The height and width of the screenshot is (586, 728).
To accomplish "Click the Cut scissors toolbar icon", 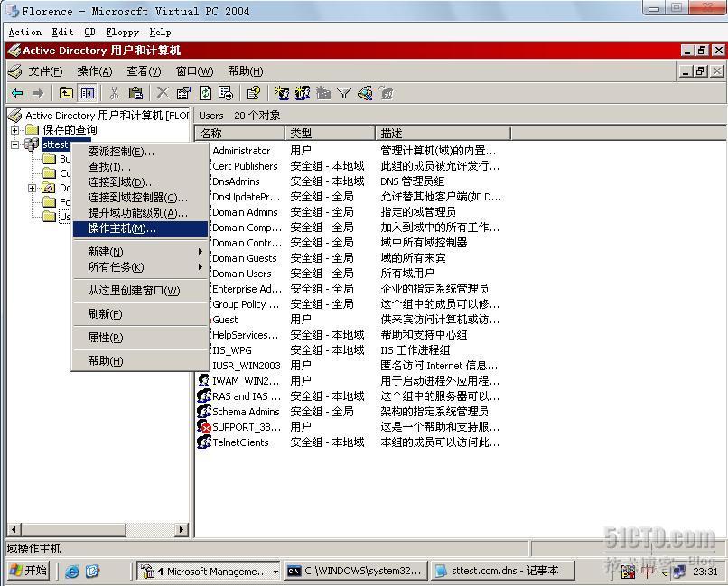I will 114,93.
